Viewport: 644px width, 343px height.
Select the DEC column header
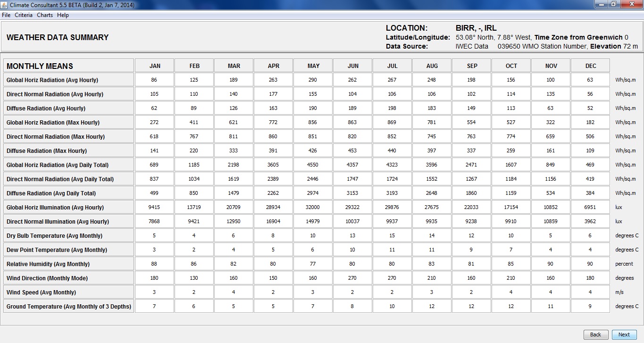[590, 66]
